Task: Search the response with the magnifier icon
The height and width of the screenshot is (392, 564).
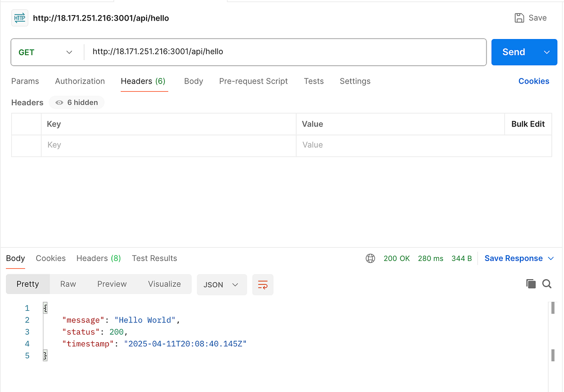Action: [547, 284]
